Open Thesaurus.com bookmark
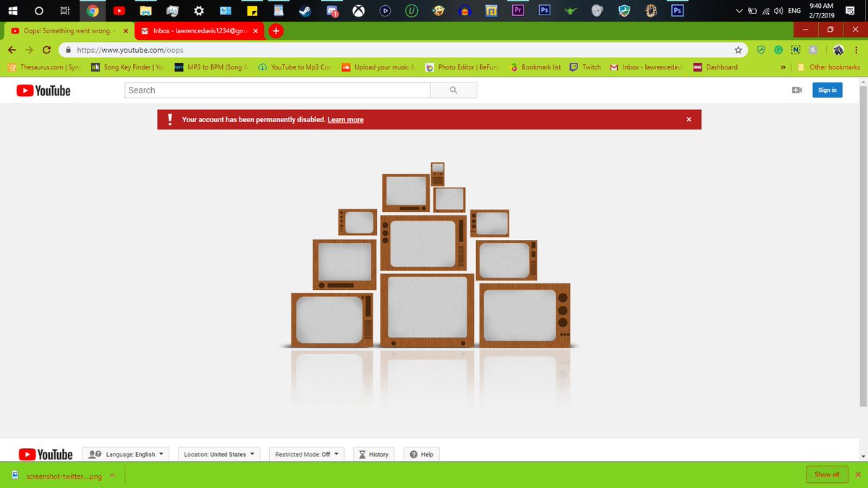The height and width of the screenshot is (488, 868). coord(45,67)
